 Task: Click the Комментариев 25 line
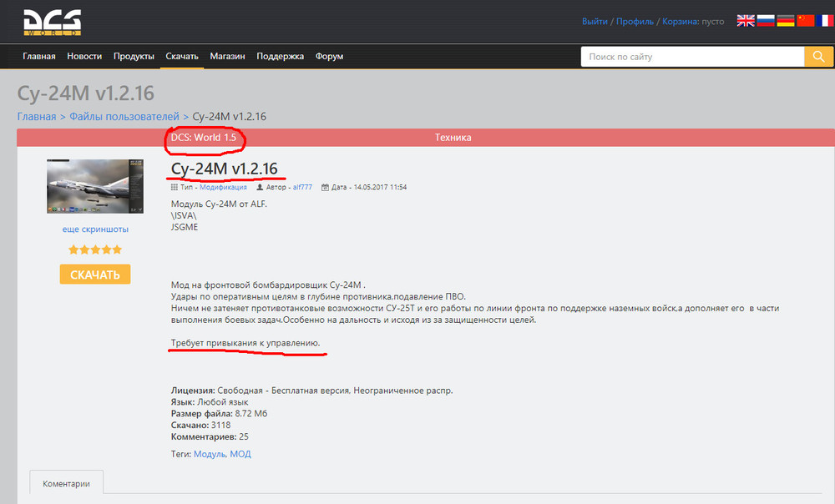[x=210, y=437]
